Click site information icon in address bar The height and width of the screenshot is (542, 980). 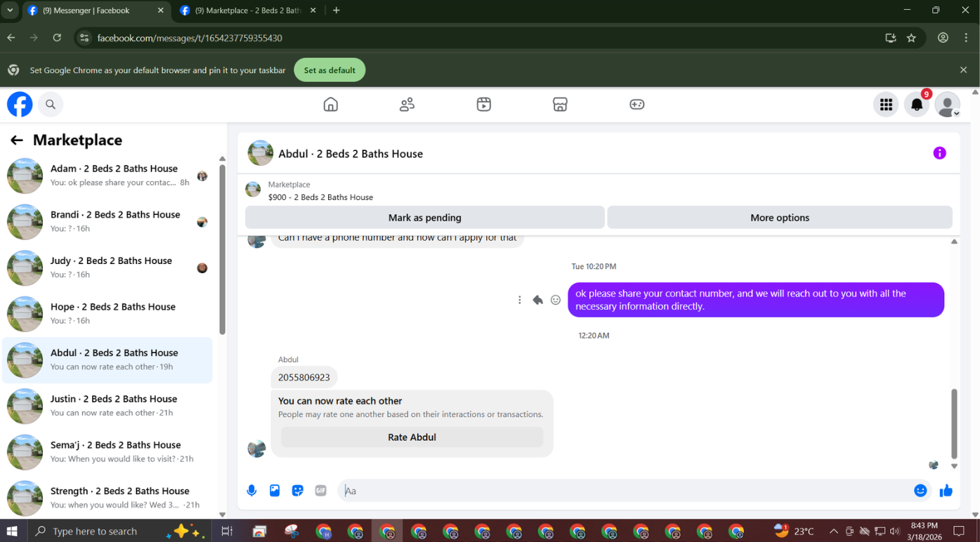click(84, 38)
